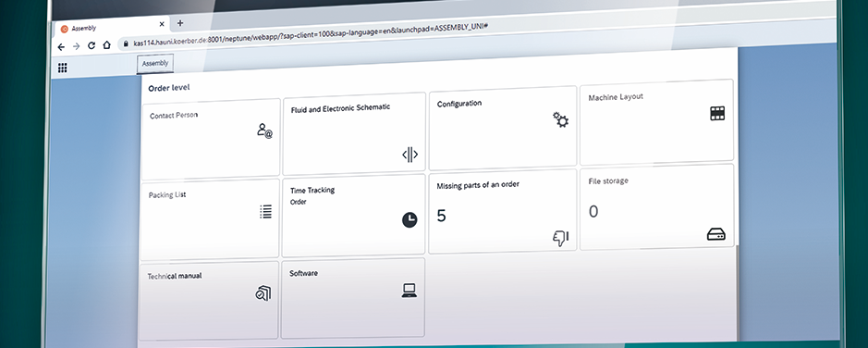868x348 pixels.
Task: Click the Technical manual title
Action: (175, 276)
